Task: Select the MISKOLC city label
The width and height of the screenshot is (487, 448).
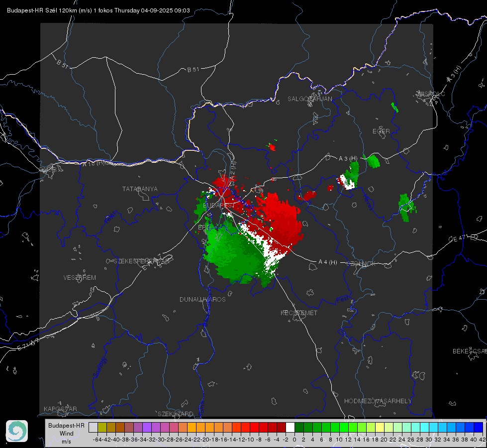Action: 431,94
